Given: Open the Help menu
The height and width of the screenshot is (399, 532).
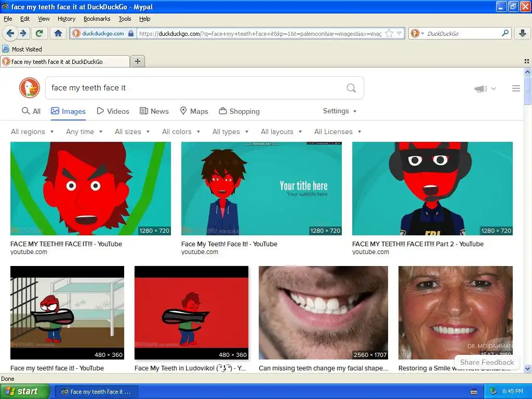Looking at the screenshot, I should pos(144,19).
